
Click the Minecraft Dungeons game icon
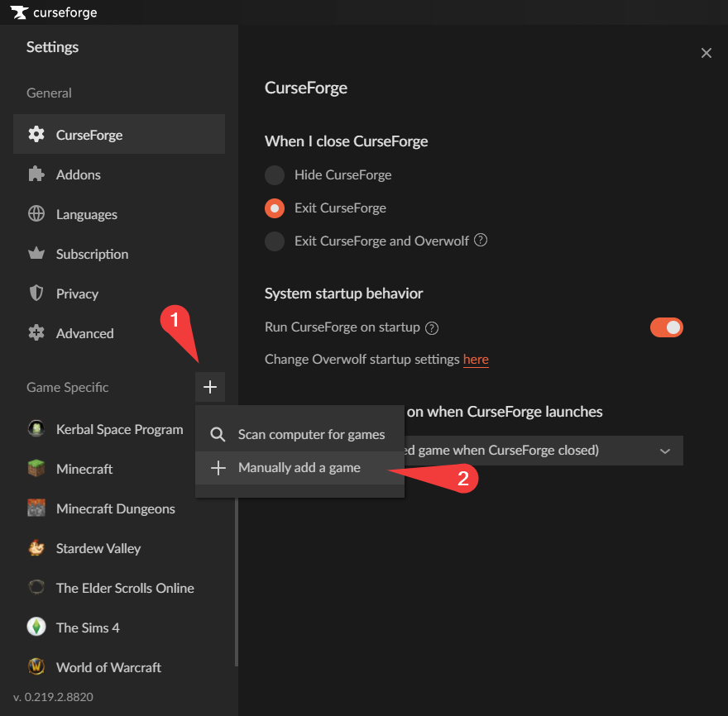coord(36,508)
